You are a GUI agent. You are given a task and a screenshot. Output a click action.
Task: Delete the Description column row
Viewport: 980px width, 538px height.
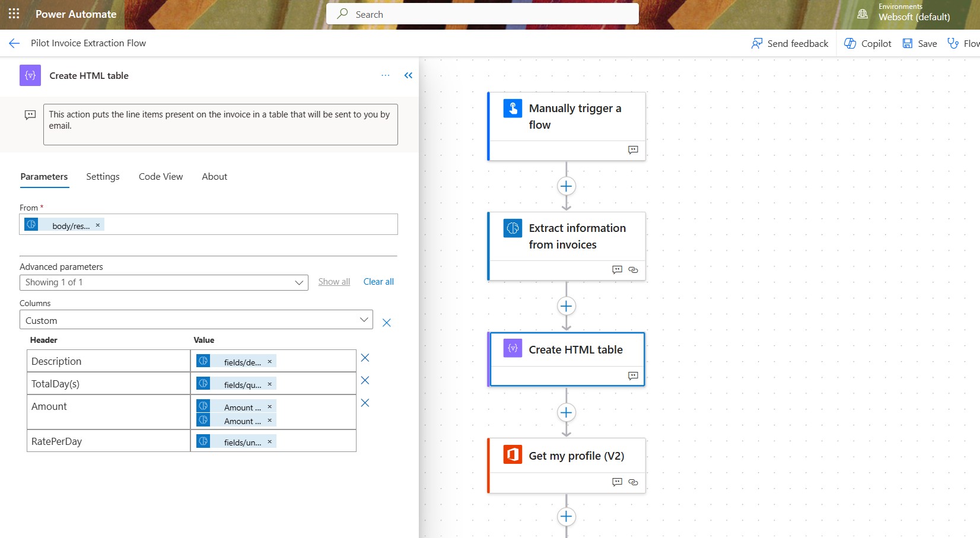click(x=365, y=358)
